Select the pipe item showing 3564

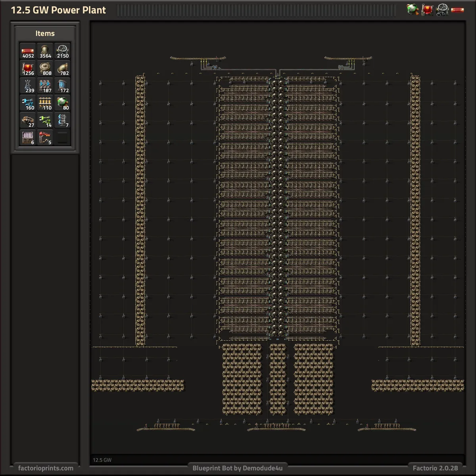(x=45, y=51)
